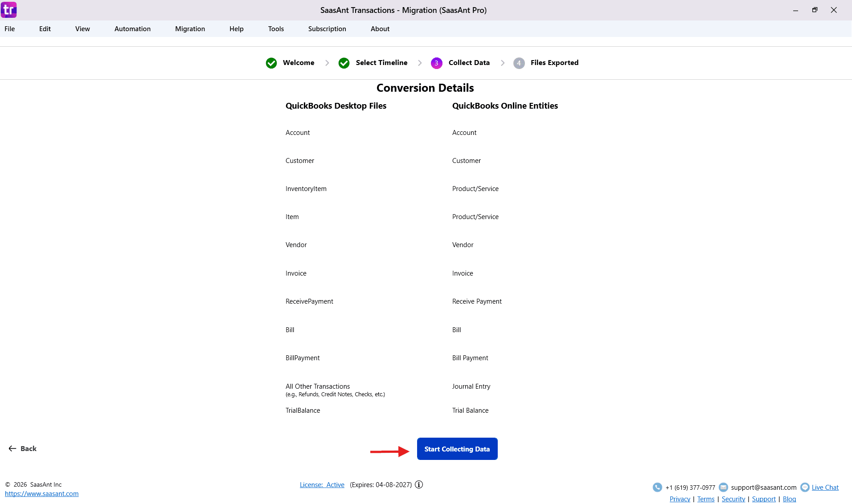Open the Tools menu
The width and height of the screenshot is (852, 504).
[x=276, y=29]
